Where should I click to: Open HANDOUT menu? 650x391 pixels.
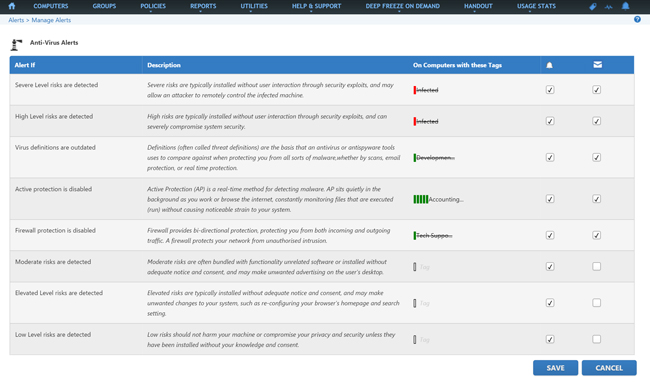pyautogui.click(x=478, y=6)
